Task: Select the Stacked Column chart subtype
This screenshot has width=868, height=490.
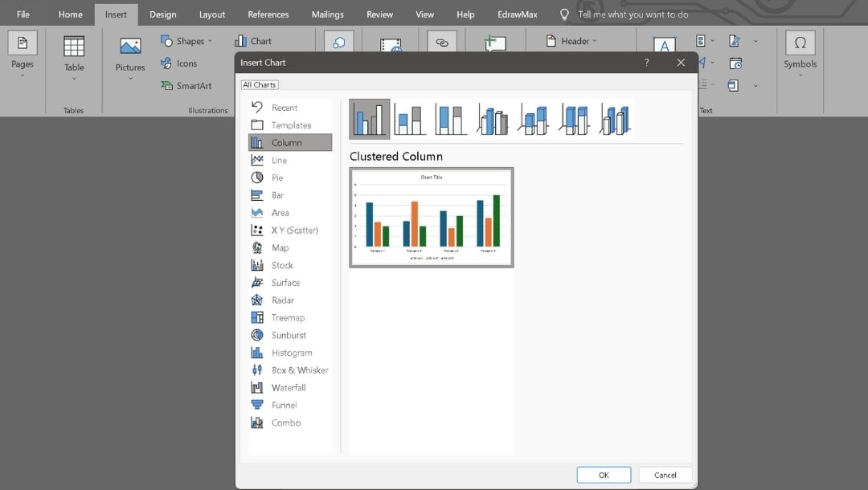Action: tap(410, 118)
